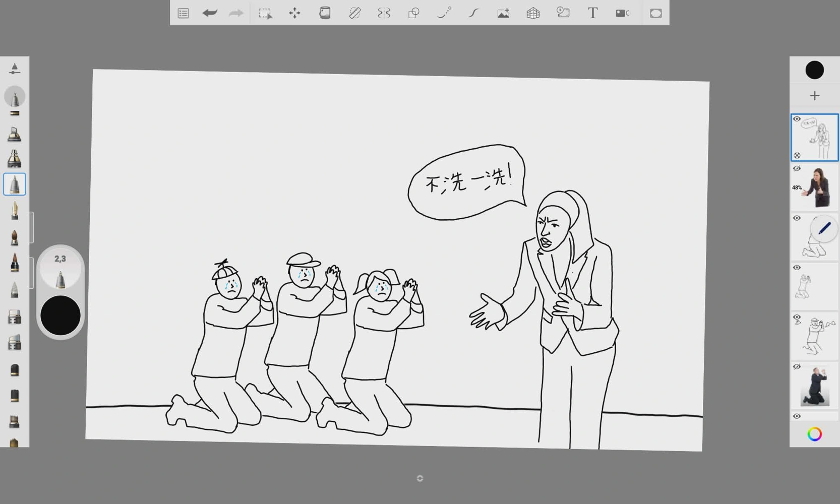The width and height of the screenshot is (840, 504).
Task: Open the brush size 2,3 puck
Action: 60,269
